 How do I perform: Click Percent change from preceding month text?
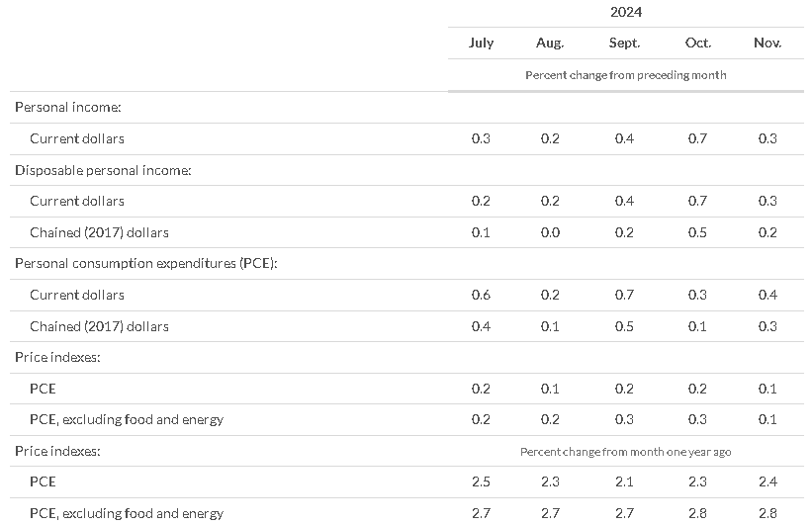click(626, 75)
